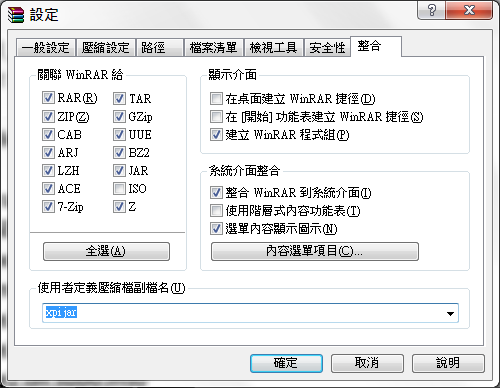The image size is (500, 388).
Task: Toggle the BZ2 checkbox
Action: (x=119, y=152)
